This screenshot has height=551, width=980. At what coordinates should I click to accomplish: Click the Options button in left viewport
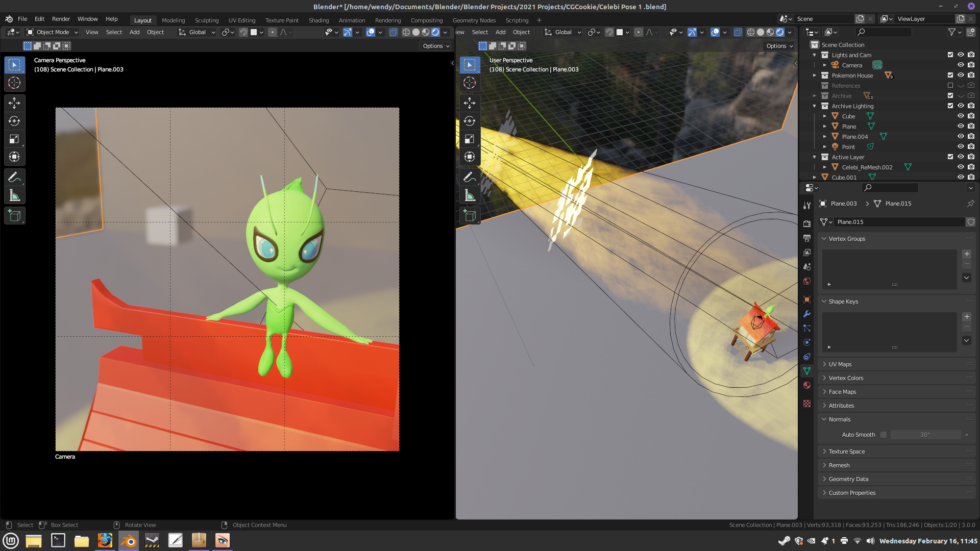[x=436, y=46]
